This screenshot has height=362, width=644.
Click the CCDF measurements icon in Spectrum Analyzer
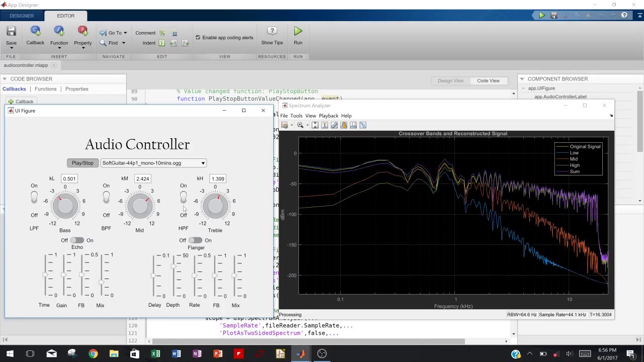(363, 125)
